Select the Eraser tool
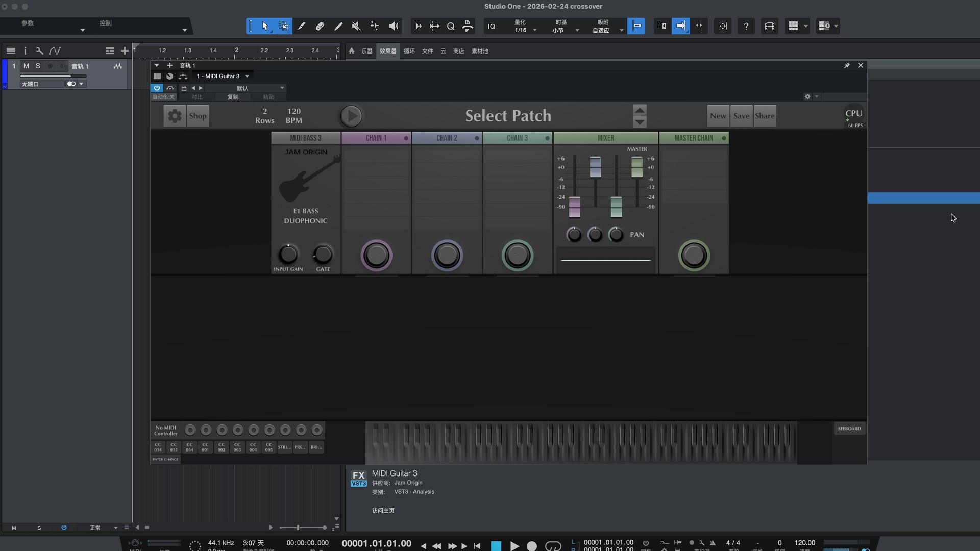The image size is (980, 551). [x=320, y=26]
